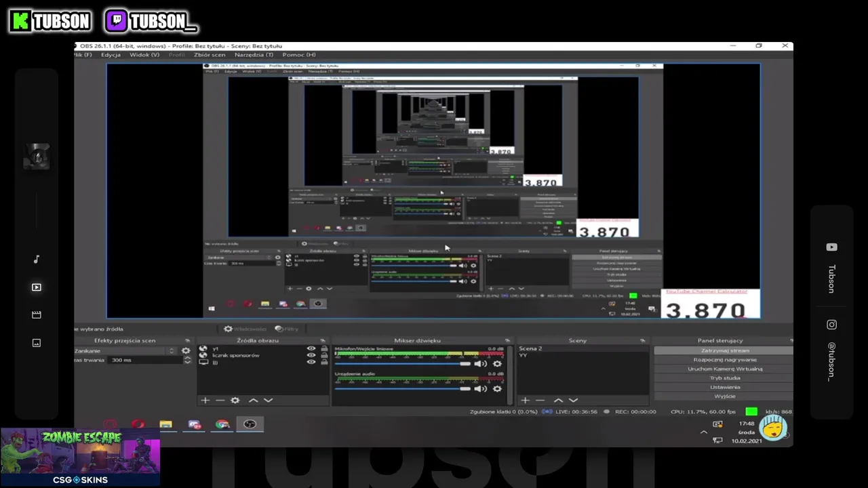Click Urządzenie audio volume slider
868x488 pixels.
[403, 389]
